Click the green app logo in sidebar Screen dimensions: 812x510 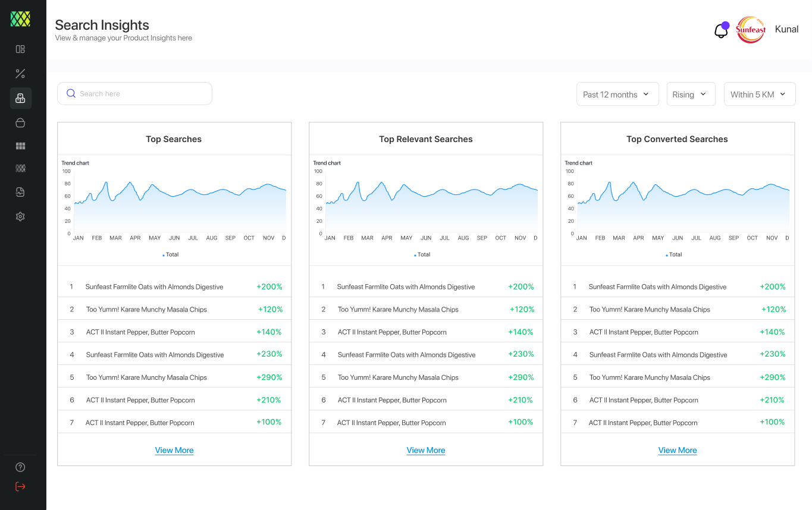coord(20,19)
